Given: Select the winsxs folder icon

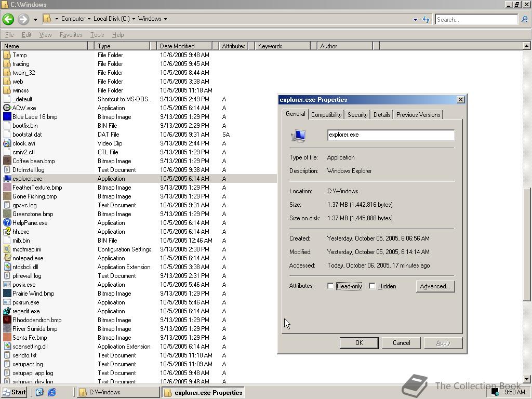Looking at the screenshot, I should click(x=7, y=90).
